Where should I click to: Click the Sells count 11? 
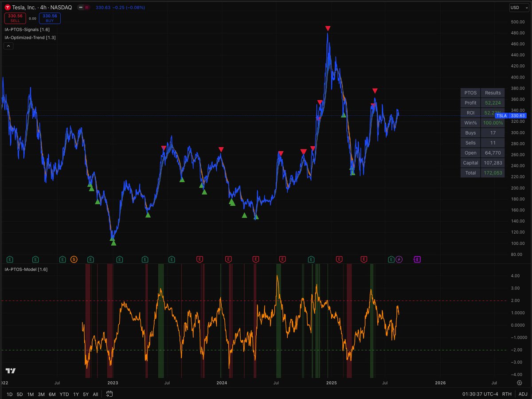point(493,143)
